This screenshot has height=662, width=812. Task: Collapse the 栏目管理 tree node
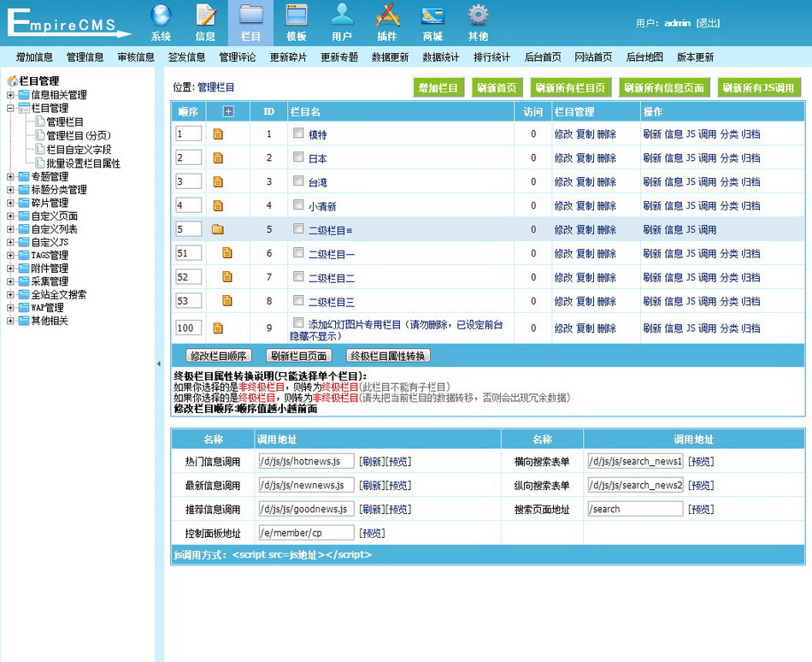pyautogui.click(x=10, y=109)
